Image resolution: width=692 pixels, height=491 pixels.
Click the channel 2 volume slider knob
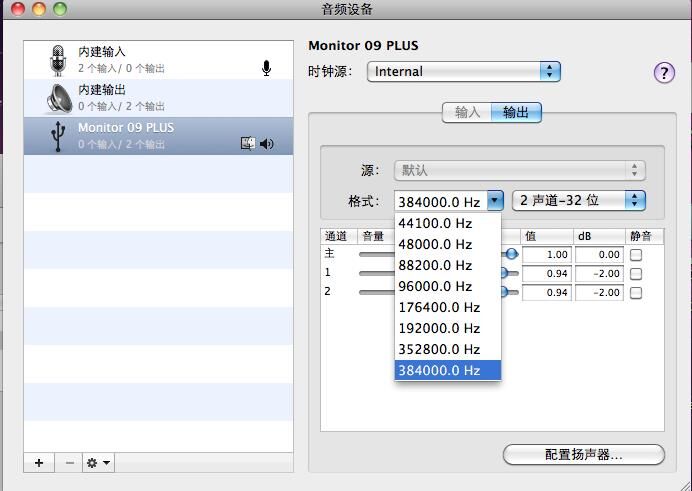click(511, 292)
